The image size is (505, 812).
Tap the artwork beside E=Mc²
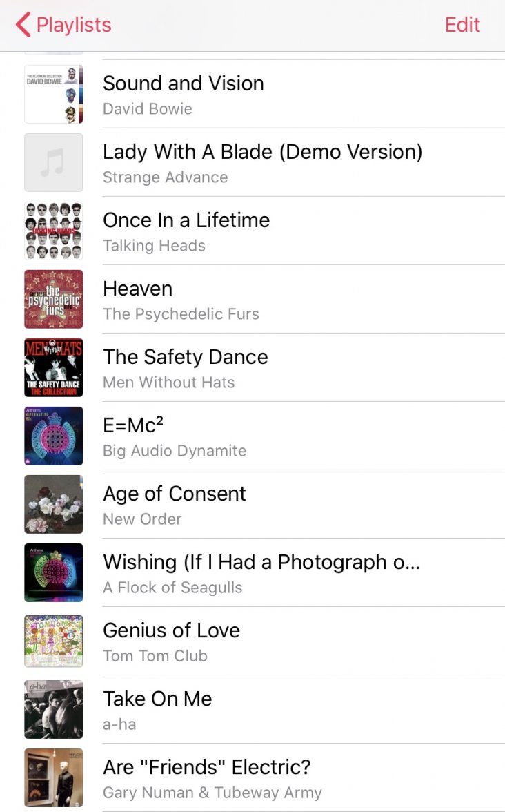pos(54,436)
